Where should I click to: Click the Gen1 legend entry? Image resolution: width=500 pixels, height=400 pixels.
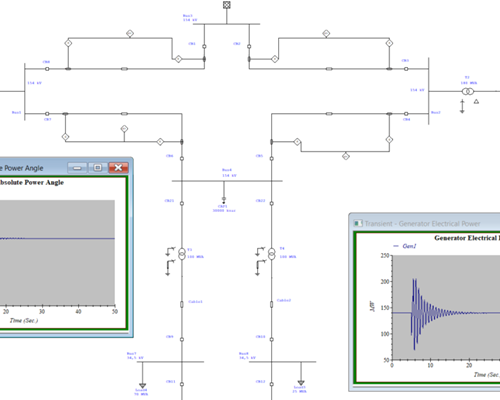pyautogui.click(x=405, y=246)
